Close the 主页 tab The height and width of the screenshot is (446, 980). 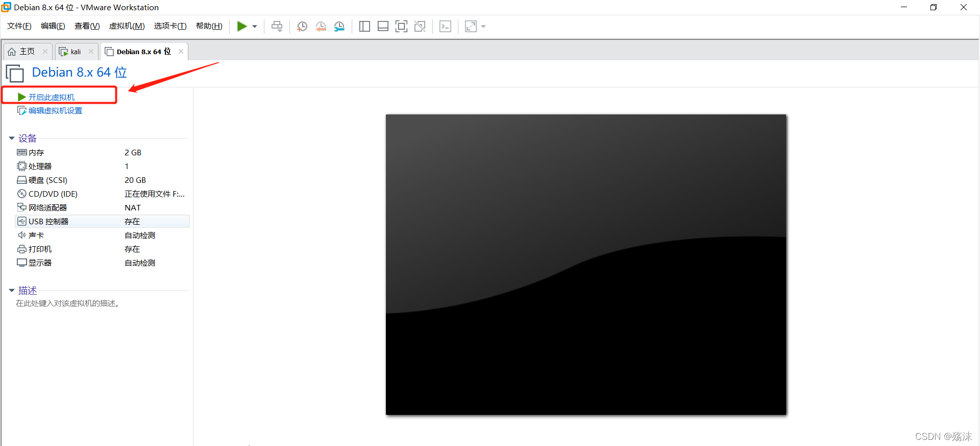tap(45, 52)
